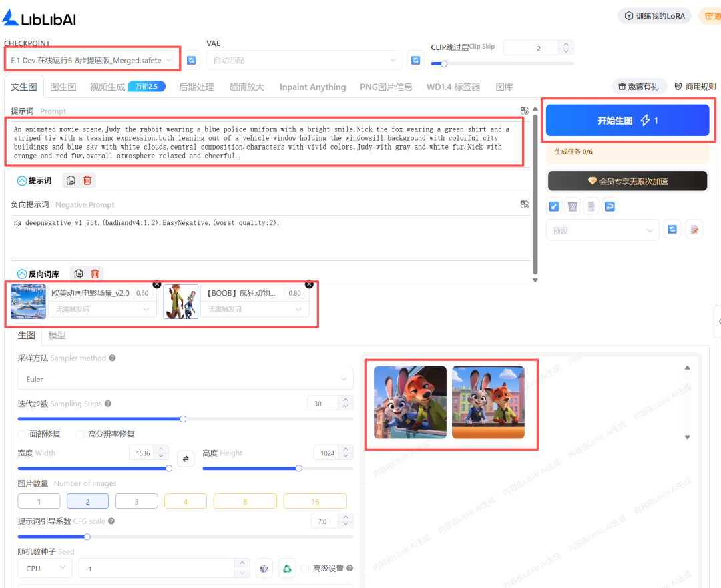Copy the 反向词库 negative tags

[x=79, y=274]
